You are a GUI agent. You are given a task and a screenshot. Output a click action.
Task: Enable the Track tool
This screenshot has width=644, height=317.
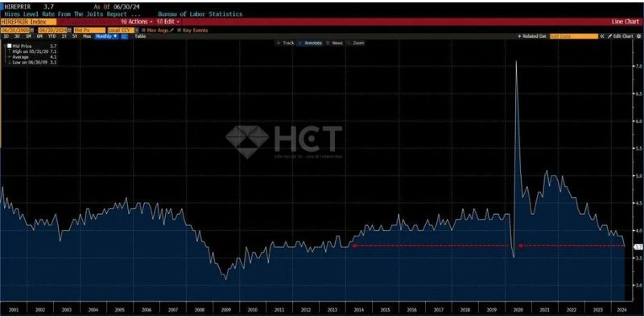[x=286, y=43]
